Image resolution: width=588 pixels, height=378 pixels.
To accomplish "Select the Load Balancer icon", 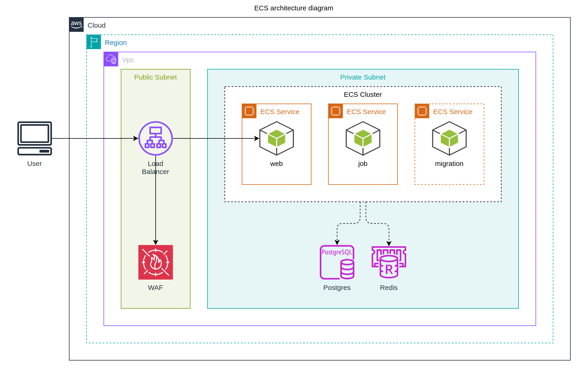I will point(156,138).
